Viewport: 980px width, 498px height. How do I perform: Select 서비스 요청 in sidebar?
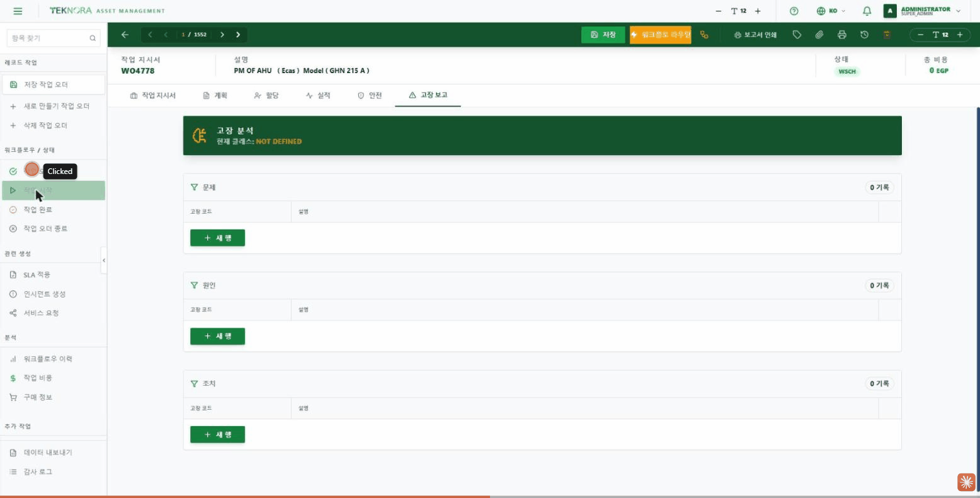tap(54, 313)
